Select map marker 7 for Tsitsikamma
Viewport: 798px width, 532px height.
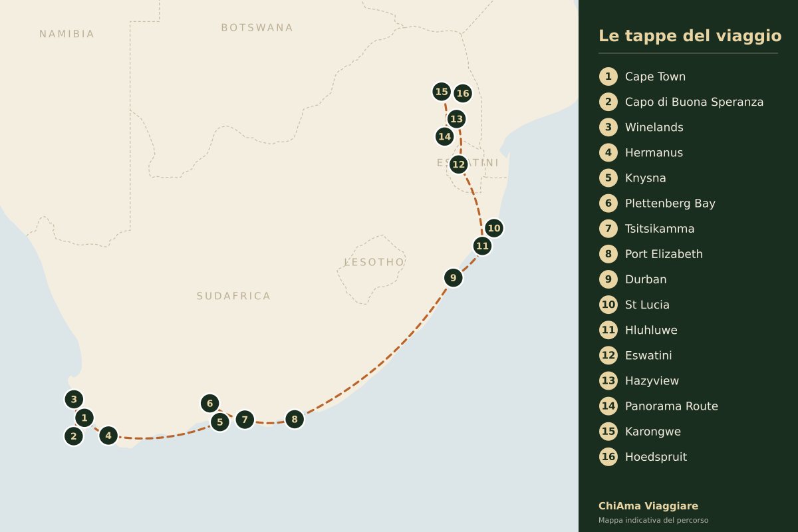[245, 420]
